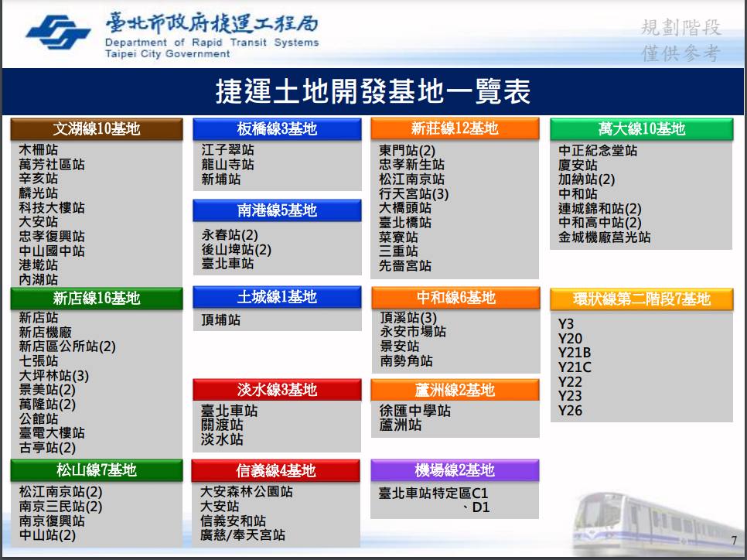
Task: Click the text 龍山寺站
Action: coord(227,165)
